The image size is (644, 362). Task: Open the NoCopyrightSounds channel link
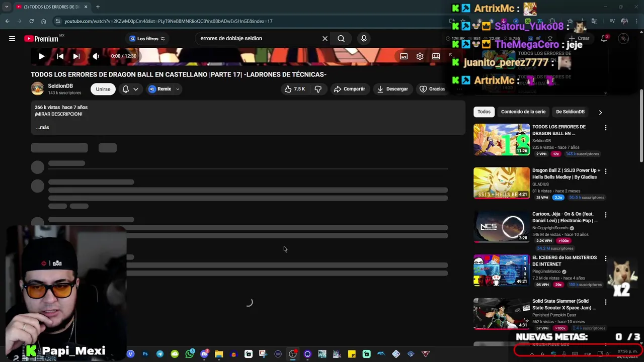pyautogui.click(x=550, y=228)
